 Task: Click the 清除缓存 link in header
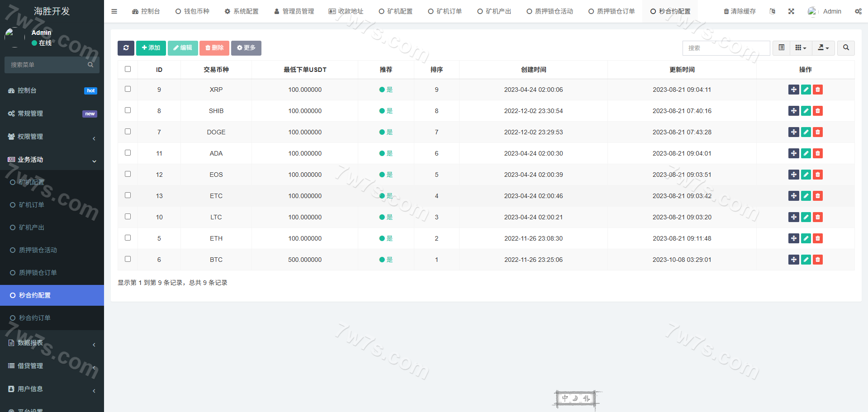click(740, 11)
